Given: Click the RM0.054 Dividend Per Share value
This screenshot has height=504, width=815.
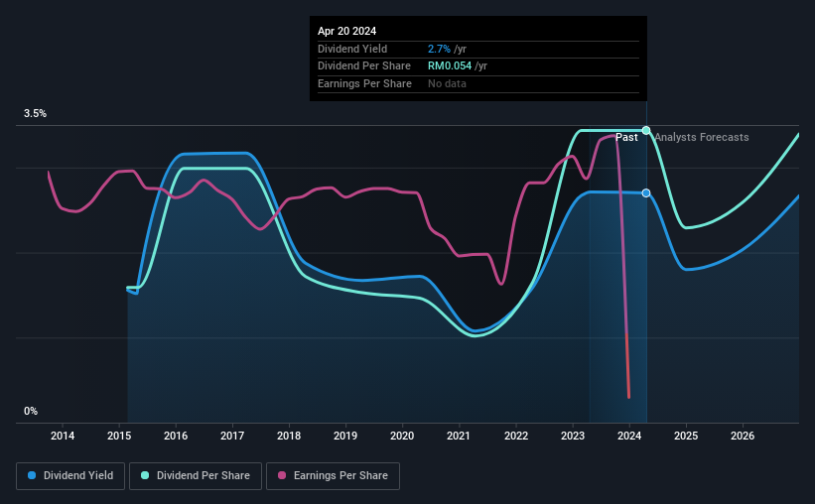Looking at the screenshot, I should coord(450,66).
